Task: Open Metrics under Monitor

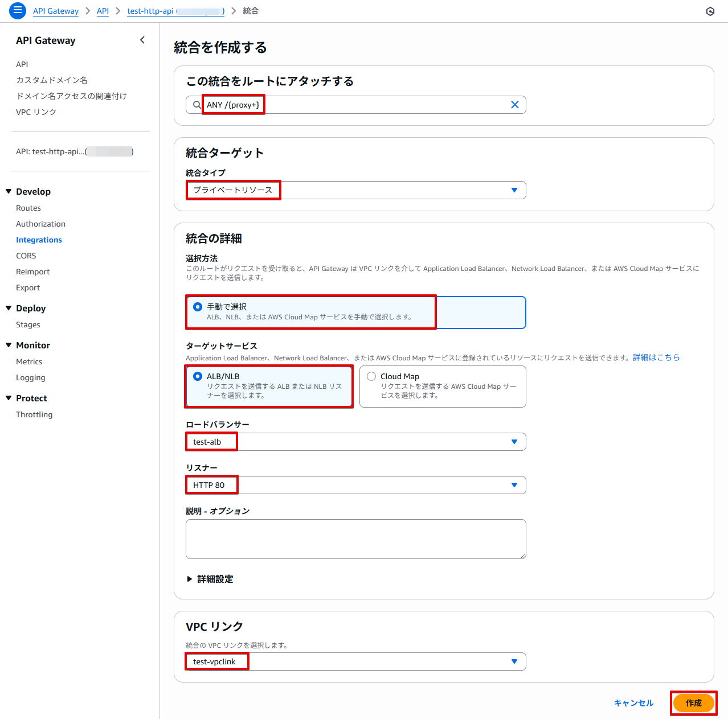Action: pos(29,361)
